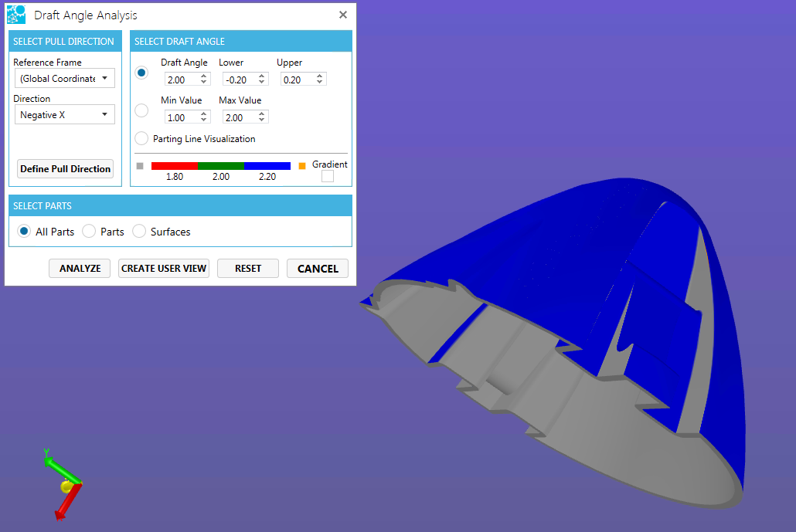Click the red segment of the color bar
Viewport: 796px width, 532px height.
pyautogui.click(x=175, y=165)
